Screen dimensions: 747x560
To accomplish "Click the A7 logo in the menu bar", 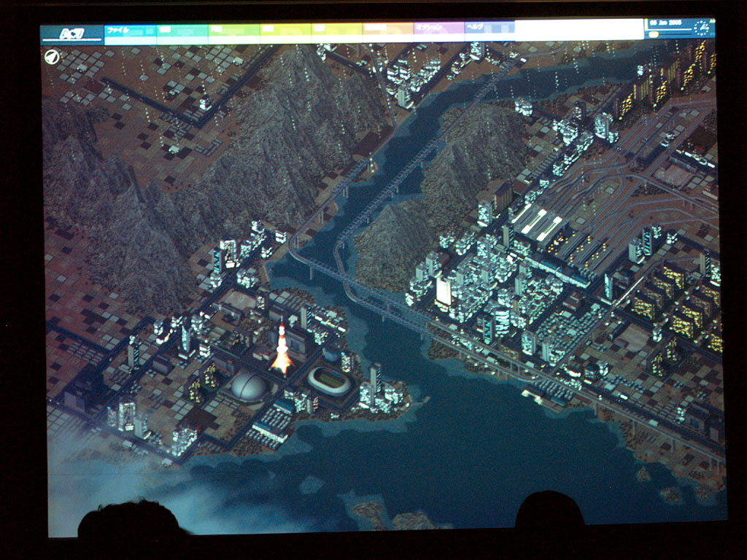I will (x=71, y=33).
